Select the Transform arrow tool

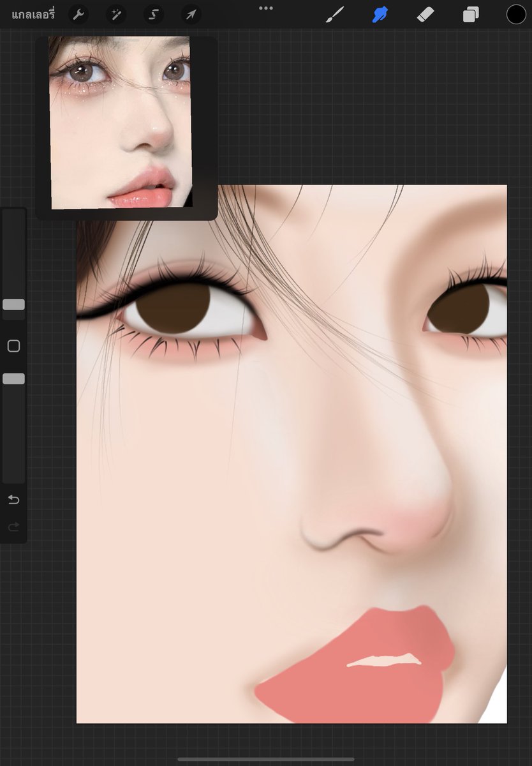coord(191,14)
